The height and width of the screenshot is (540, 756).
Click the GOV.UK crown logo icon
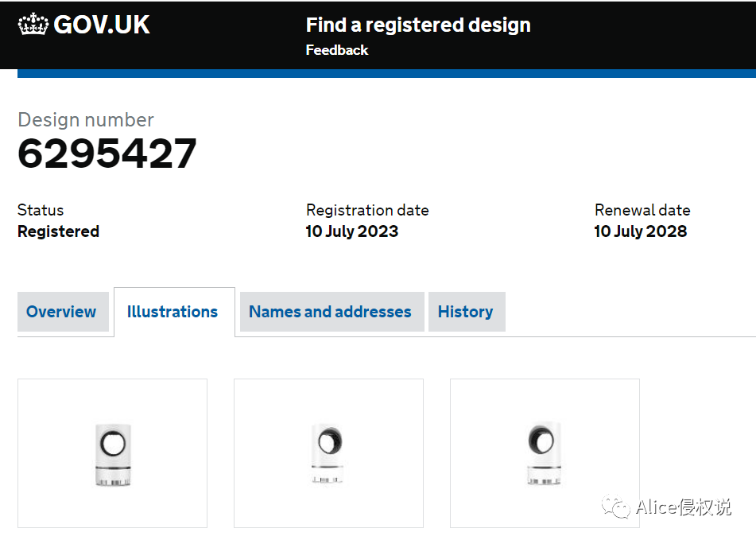[x=33, y=25]
